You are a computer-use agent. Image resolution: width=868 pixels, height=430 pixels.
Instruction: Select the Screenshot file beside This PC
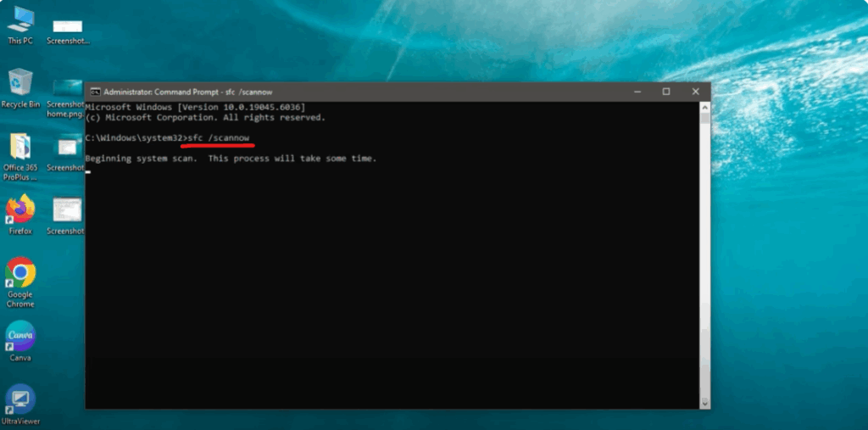(68, 31)
